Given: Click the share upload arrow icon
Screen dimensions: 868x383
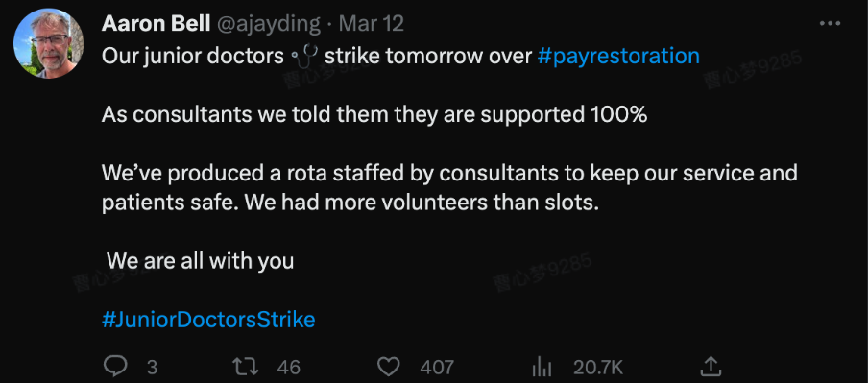Looking at the screenshot, I should [x=711, y=366].
